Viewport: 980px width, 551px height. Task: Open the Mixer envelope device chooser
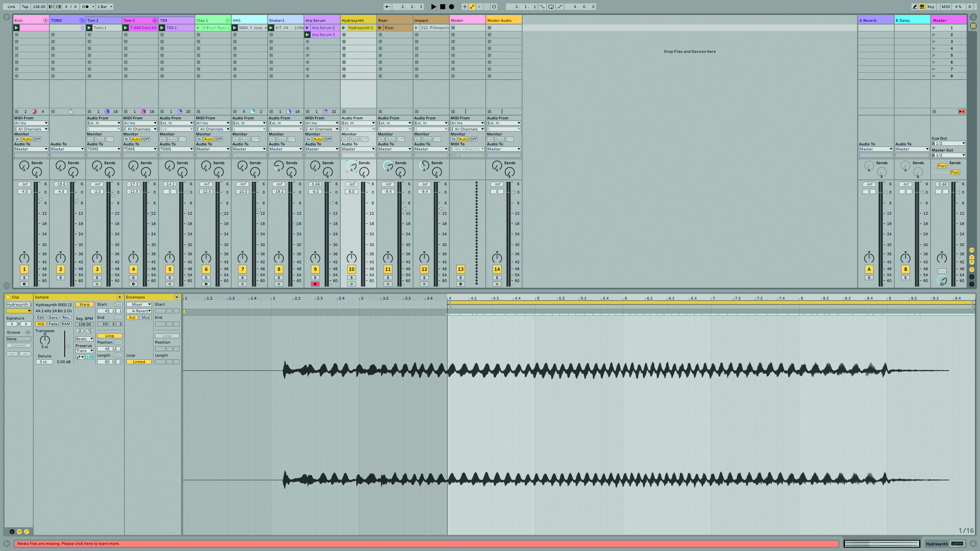tap(139, 304)
